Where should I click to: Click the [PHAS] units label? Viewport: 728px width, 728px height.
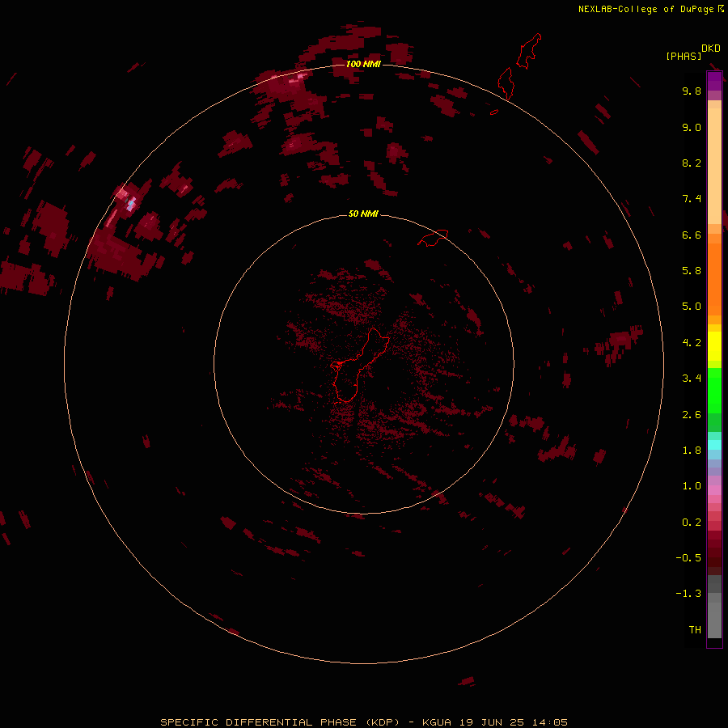[x=684, y=56]
